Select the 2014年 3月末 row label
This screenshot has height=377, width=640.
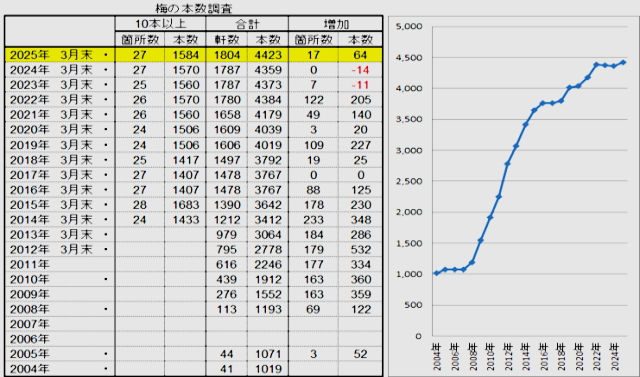[60, 220]
